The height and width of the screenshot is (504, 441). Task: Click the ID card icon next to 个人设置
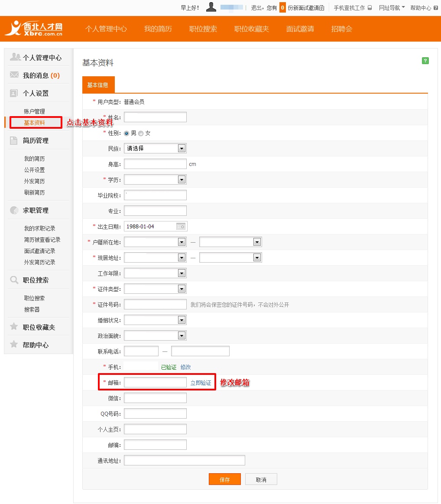[14, 93]
